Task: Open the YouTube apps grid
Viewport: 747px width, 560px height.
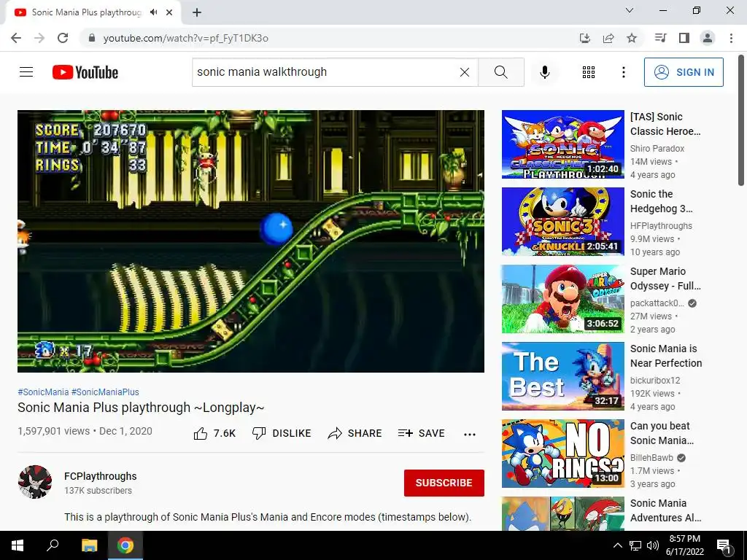Action: coord(589,72)
